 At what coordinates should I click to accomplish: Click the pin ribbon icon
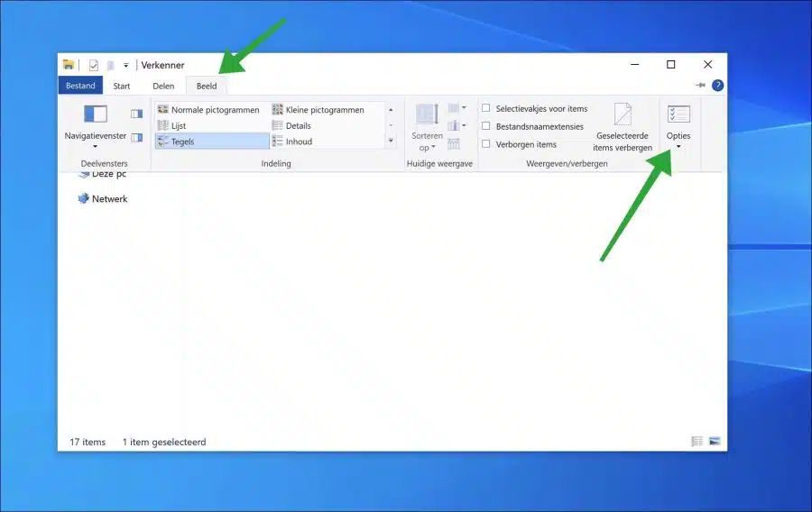pyautogui.click(x=700, y=86)
